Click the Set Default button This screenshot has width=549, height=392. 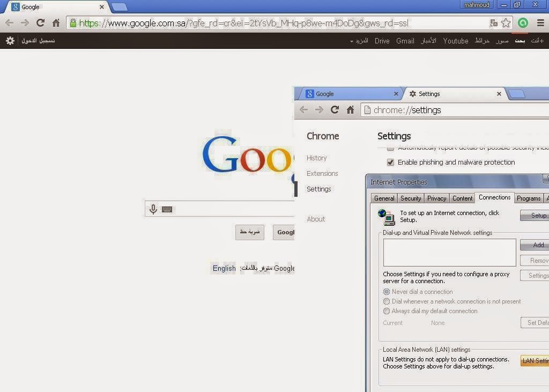pos(535,323)
